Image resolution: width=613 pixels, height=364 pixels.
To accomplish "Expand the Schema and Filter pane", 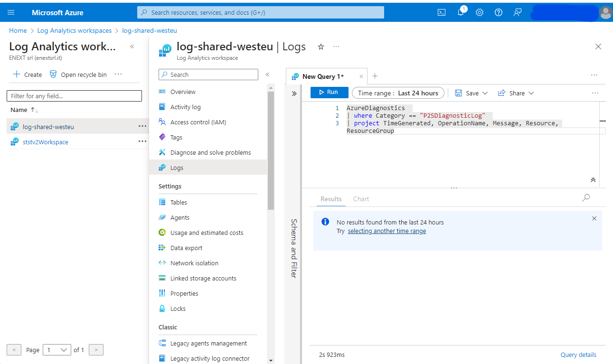I will pyautogui.click(x=294, y=93).
